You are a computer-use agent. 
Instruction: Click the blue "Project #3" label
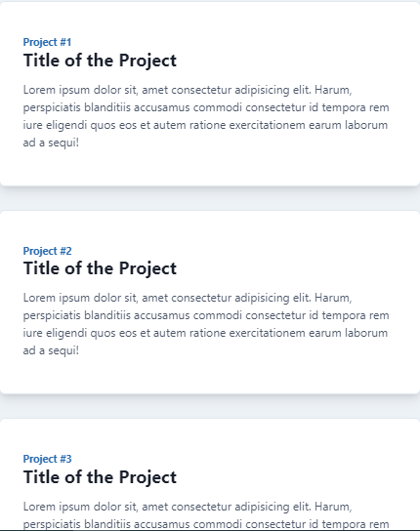coord(48,459)
